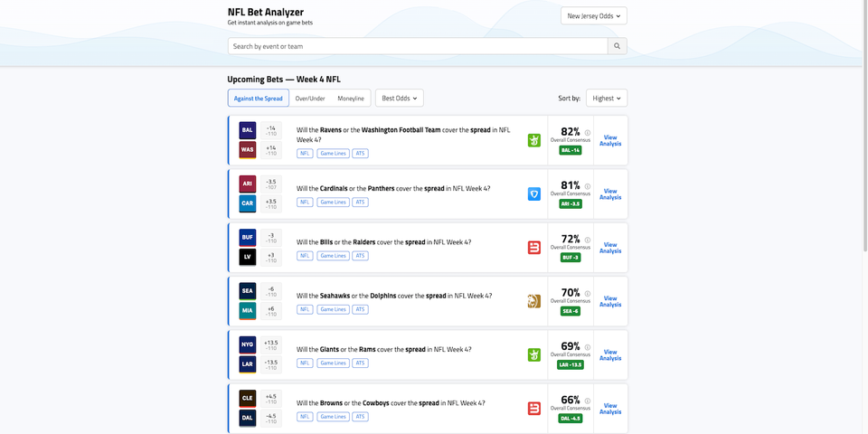
Task: Click ATS tag in Browns-Cowboys row
Action: [x=361, y=417]
